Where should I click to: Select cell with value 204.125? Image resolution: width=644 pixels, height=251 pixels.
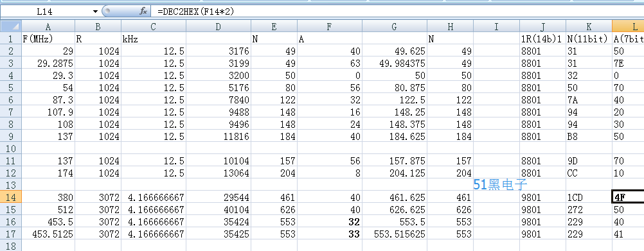(394, 173)
